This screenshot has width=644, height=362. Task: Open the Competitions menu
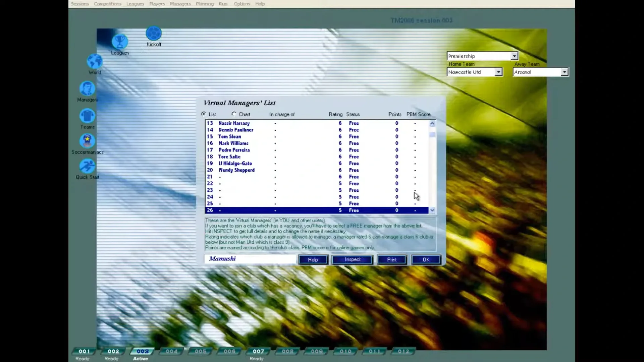(x=107, y=4)
